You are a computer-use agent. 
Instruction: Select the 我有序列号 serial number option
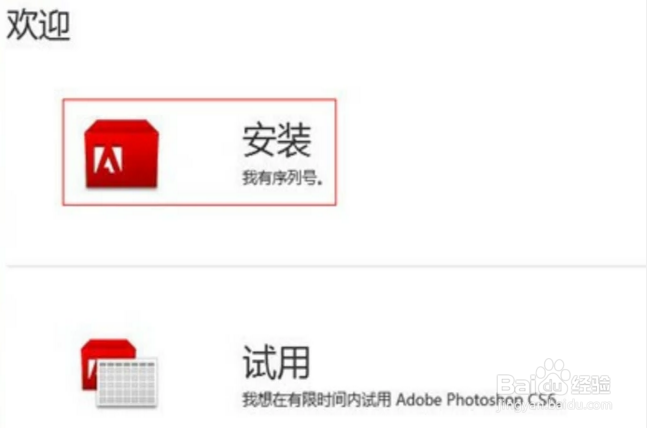[282, 177]
